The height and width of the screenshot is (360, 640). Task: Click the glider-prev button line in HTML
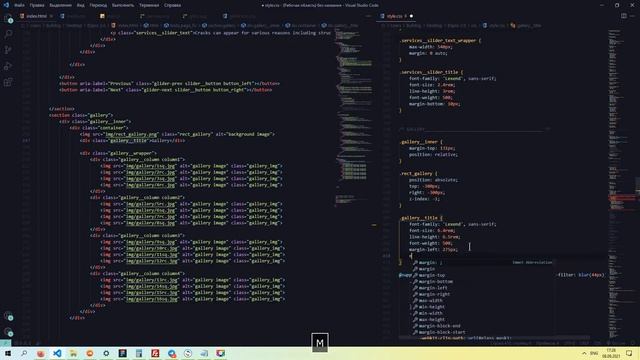[x=169, y=83]
